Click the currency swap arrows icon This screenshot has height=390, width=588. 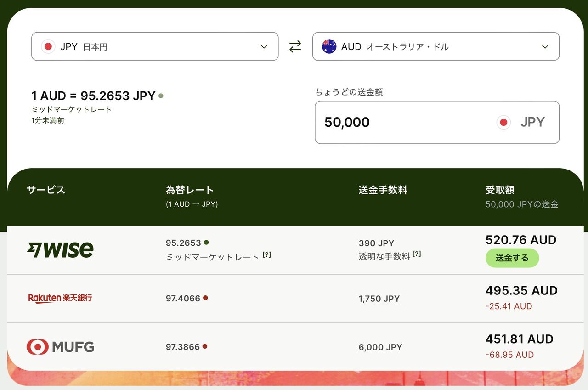click(x=295, y=46)
